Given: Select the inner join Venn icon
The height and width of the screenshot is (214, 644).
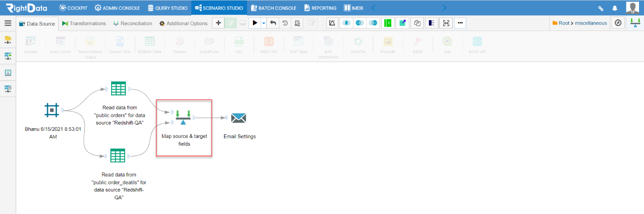Looking at the screenshot, I should 346,23.
